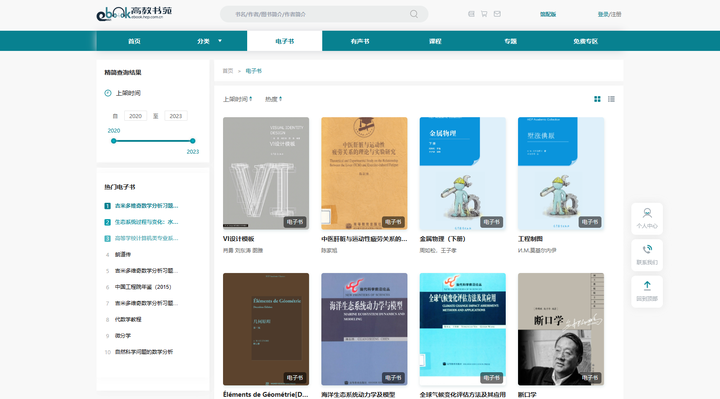Switch to list view layout
The width and height of the screenshot is (720, 399).
pyautogui.click(x=611, y=99)
